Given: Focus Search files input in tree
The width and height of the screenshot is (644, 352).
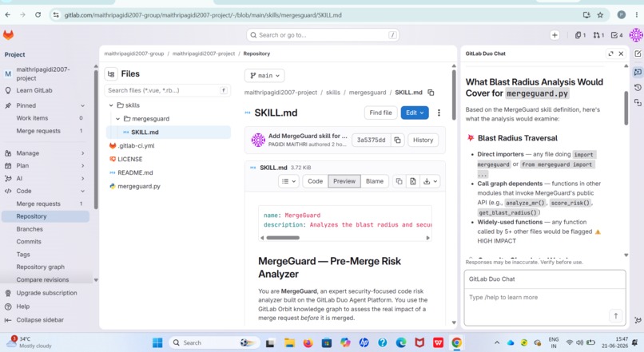Looking at the screenshot, I should pyautogui.click(x=167, y=90).
